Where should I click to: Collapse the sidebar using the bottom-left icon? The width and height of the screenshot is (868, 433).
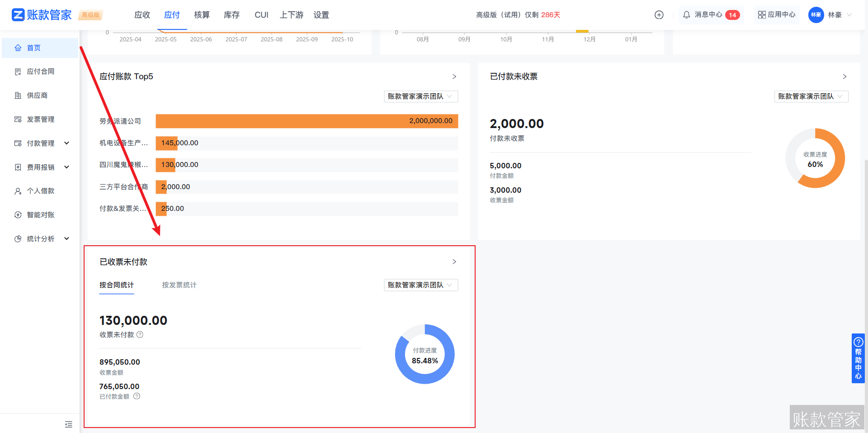[x=68, y=424]
